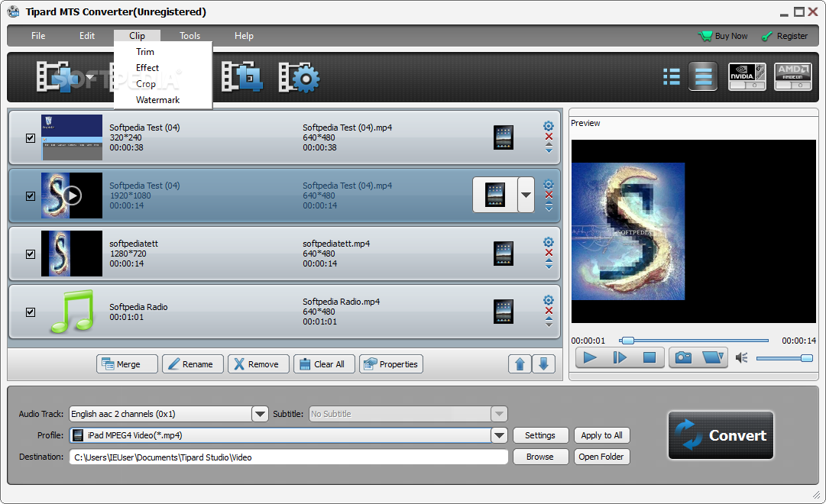
Task: Open settings gear for 320*240 row
Action: click(549, 126)
